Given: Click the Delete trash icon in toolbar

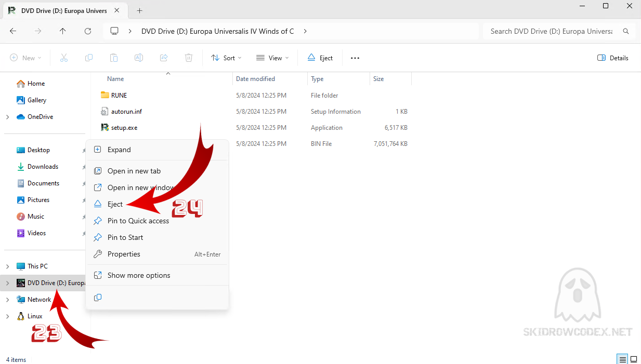Looking at the screenshot, I should coord(189,58).
